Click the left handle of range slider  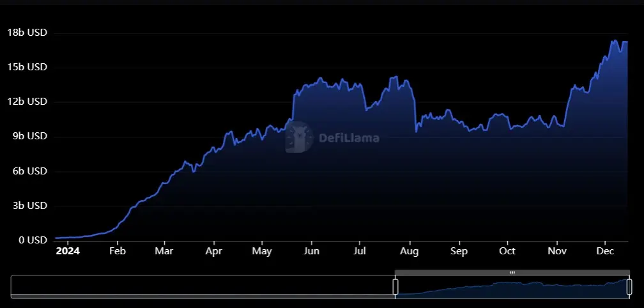pos(395,286)
